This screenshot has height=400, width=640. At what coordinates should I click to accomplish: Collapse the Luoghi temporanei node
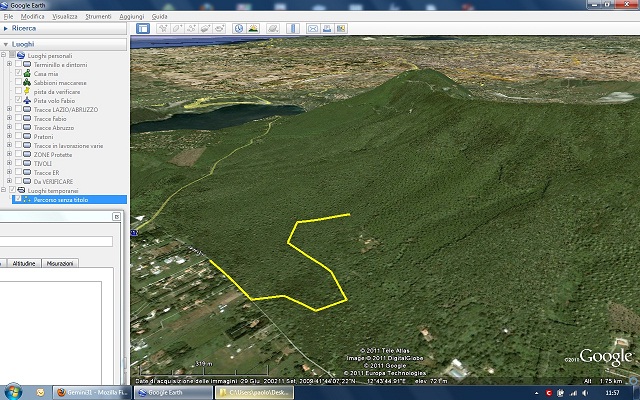pos(3,190)
